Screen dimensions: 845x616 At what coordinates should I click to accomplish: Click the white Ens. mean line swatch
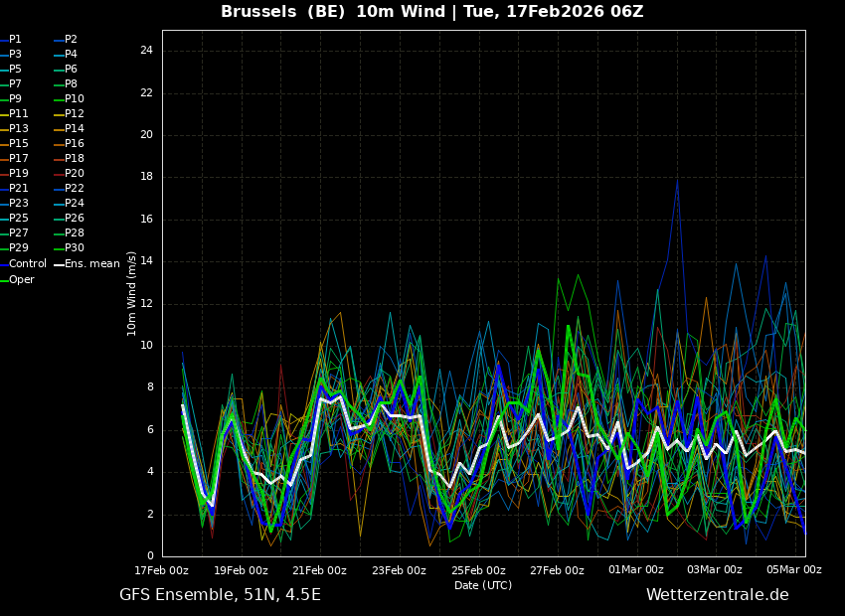pyautogui.click(x=58, y=264)
